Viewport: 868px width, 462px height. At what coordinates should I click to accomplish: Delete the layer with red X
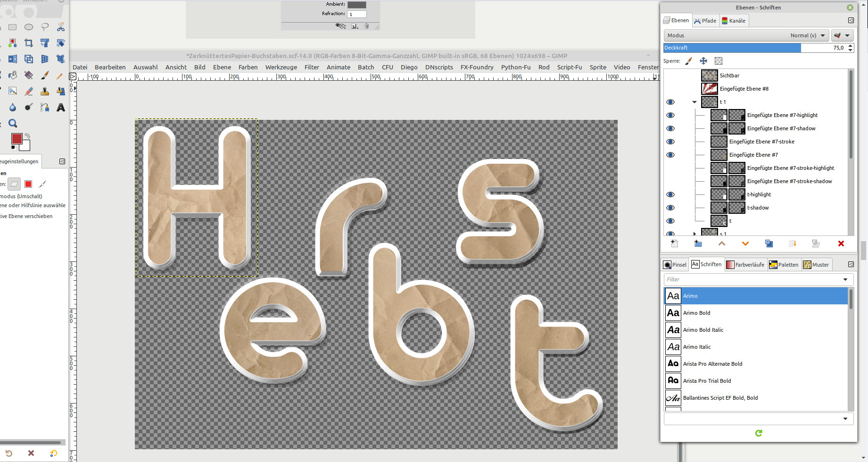tap(841, 244)
